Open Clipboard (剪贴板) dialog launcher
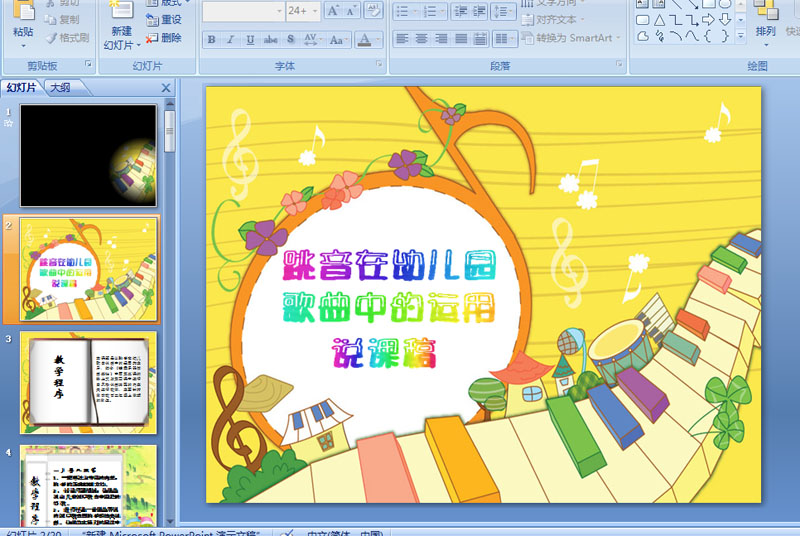800x536 pixels. coord(88,64)
